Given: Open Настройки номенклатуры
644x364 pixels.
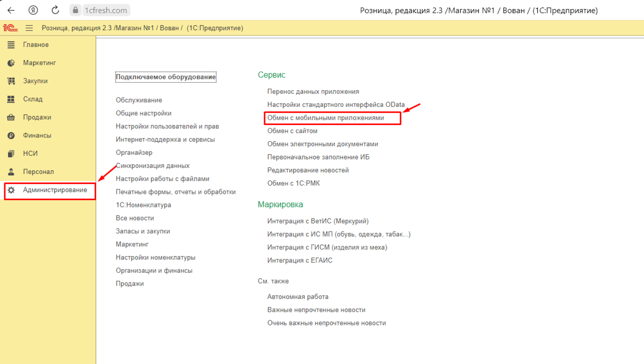Looking at the screenshot, I should [x=156, y=257].
